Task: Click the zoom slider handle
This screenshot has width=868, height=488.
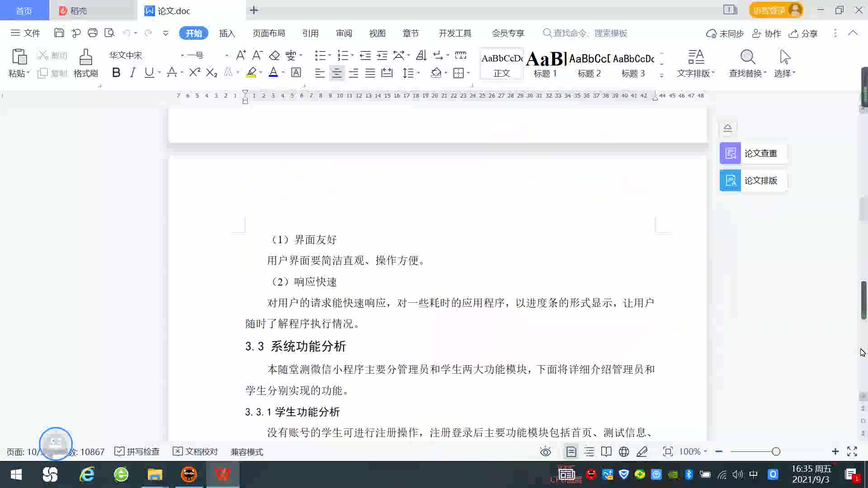Action: (776, 451)
